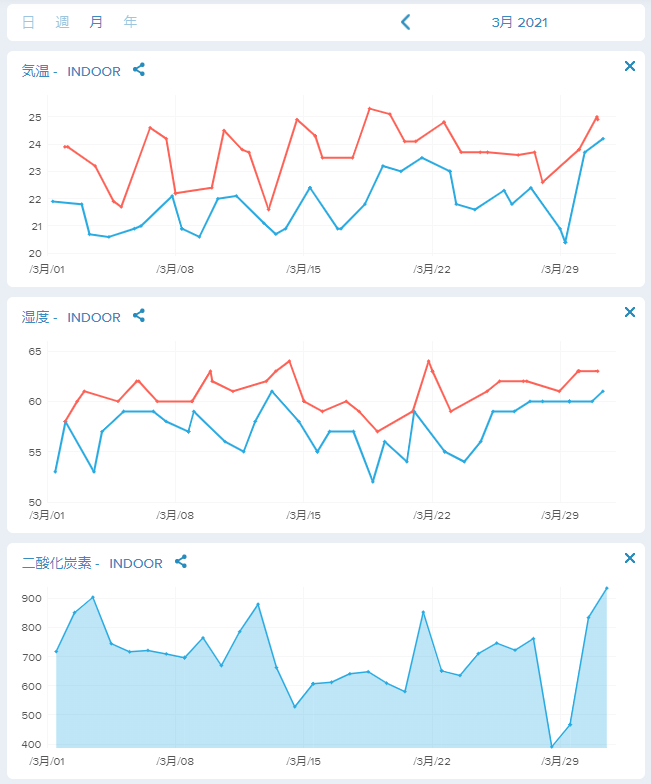This screenshot has width=651, height=784.
Task: Share the 二酸化炭素 INDOOR chart
Action: (181, 562)
